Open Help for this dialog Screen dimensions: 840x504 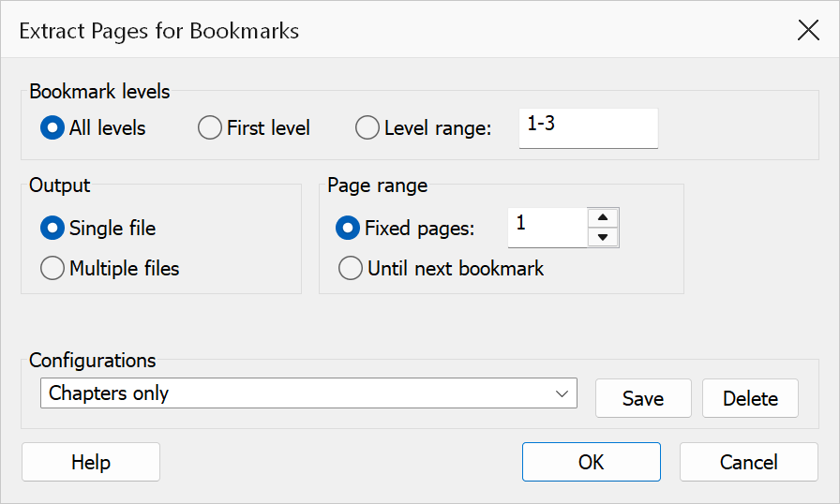tap(91, 462)
